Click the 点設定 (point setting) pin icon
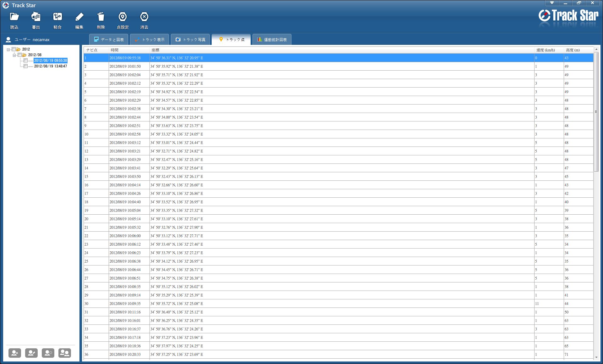Image resolution: width=603 pixels, height=364 pixels. coord(122,17)
